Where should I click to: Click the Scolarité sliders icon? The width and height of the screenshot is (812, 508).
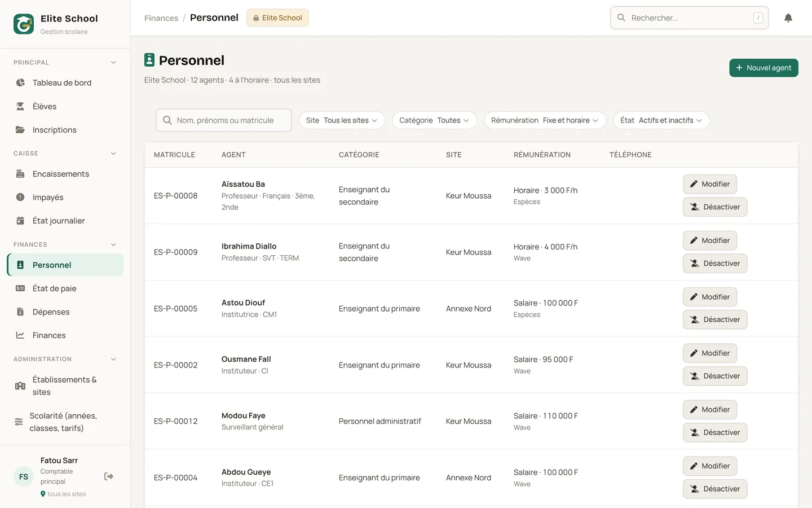(19, 422)
